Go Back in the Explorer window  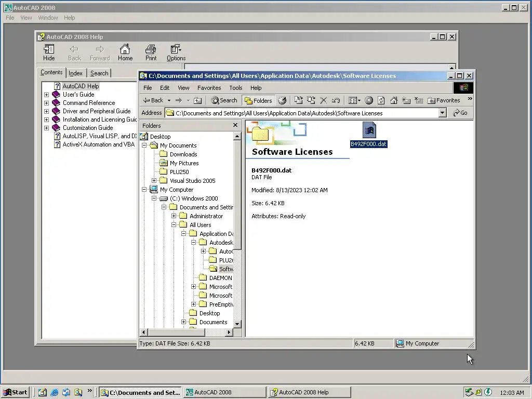[153, 100]
